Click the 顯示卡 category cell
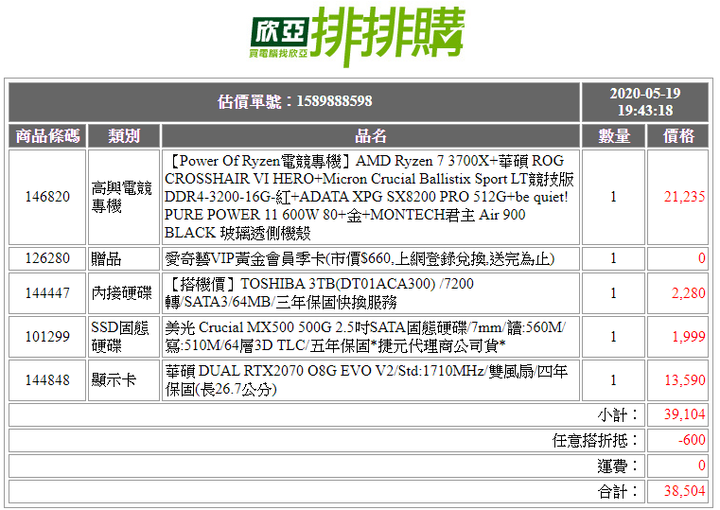 (124, 380)
